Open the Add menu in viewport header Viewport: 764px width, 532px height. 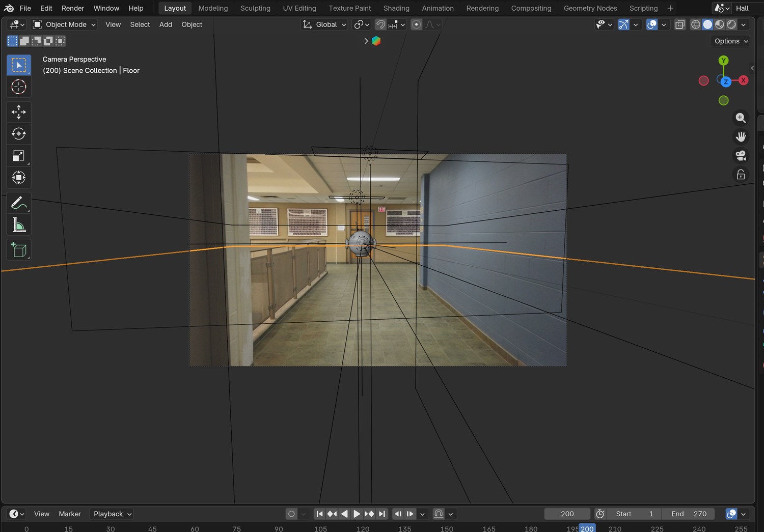point(166,24)
